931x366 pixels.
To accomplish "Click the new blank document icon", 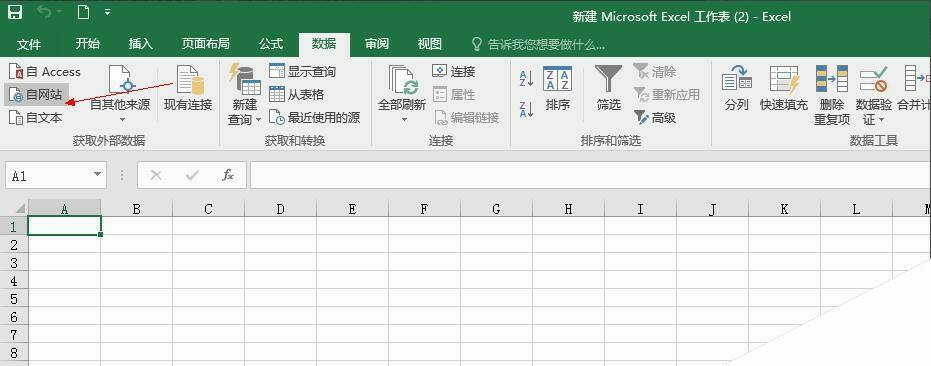I will click(83, 12).
